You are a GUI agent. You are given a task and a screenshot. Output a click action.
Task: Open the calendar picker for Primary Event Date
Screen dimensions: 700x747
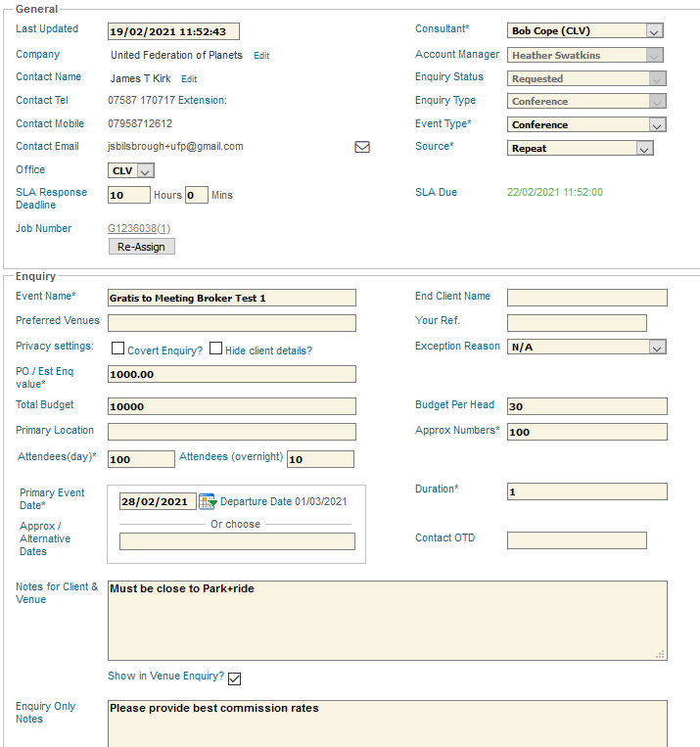tap(208, 501)
